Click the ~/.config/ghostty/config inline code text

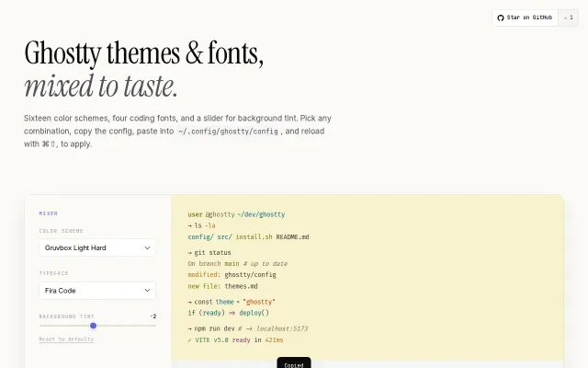(x=229, y=132)
